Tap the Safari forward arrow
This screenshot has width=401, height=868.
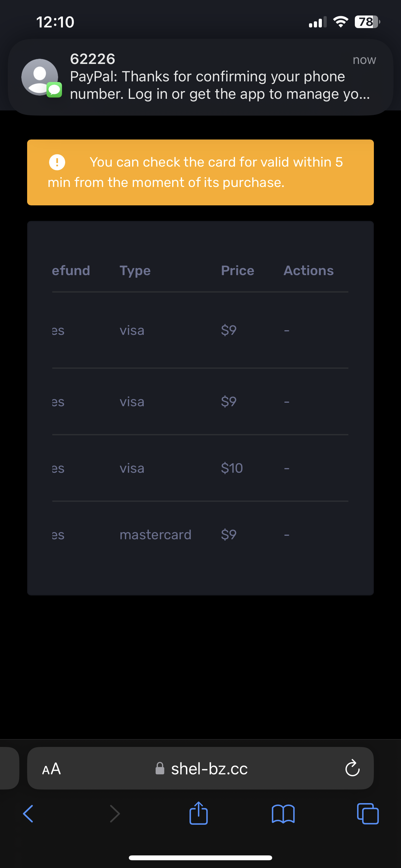(x=115, y=814)
